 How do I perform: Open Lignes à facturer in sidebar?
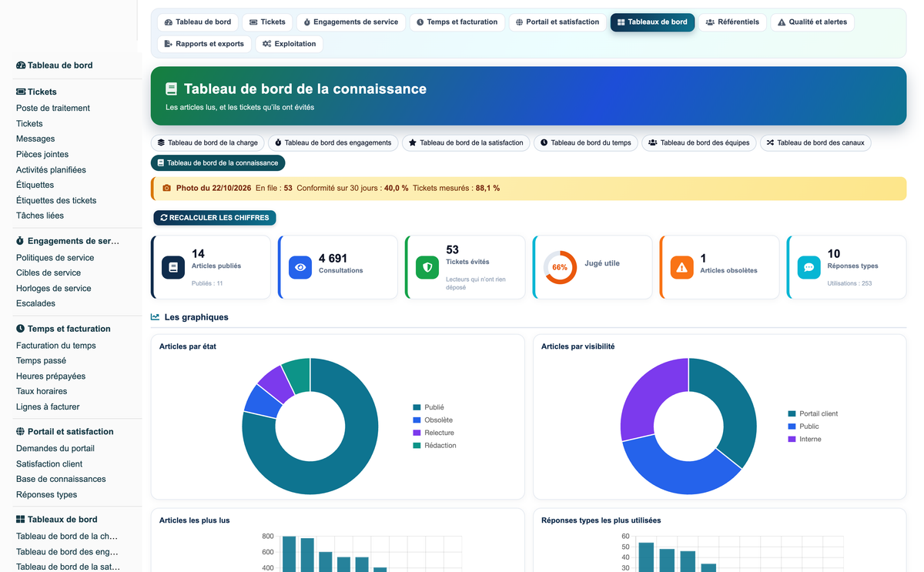click(48, 406)
